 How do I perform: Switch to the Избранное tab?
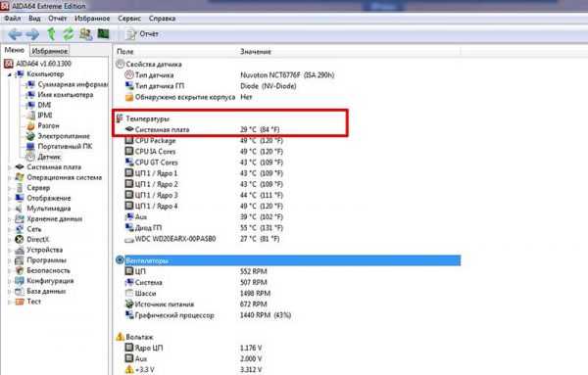tap(50, 51)
